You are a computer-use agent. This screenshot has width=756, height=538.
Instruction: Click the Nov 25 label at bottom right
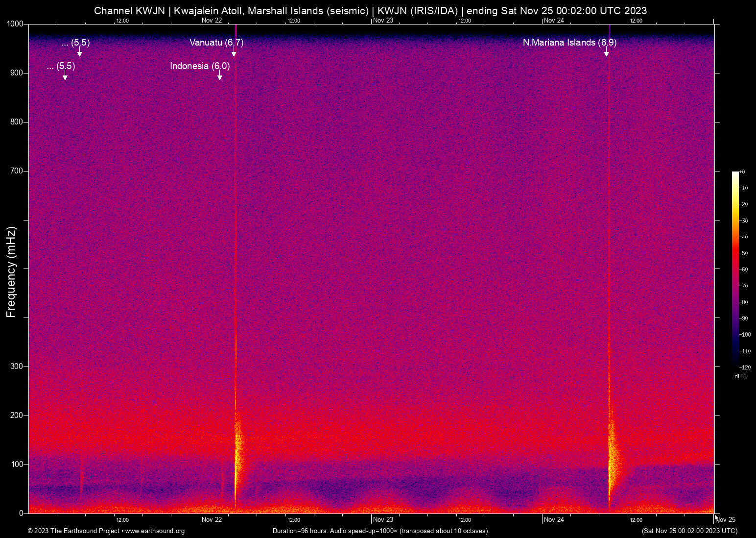[x=726, y=520]
